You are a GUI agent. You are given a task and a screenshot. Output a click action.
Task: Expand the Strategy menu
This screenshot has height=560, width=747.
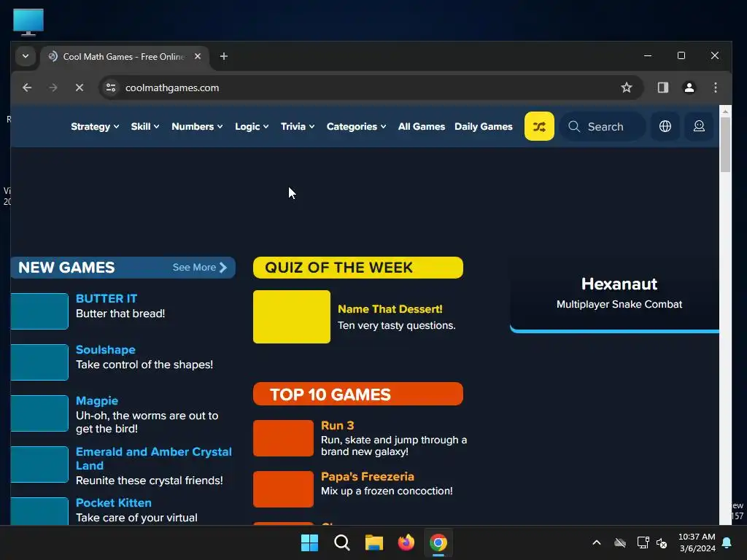tap(95, 127)
